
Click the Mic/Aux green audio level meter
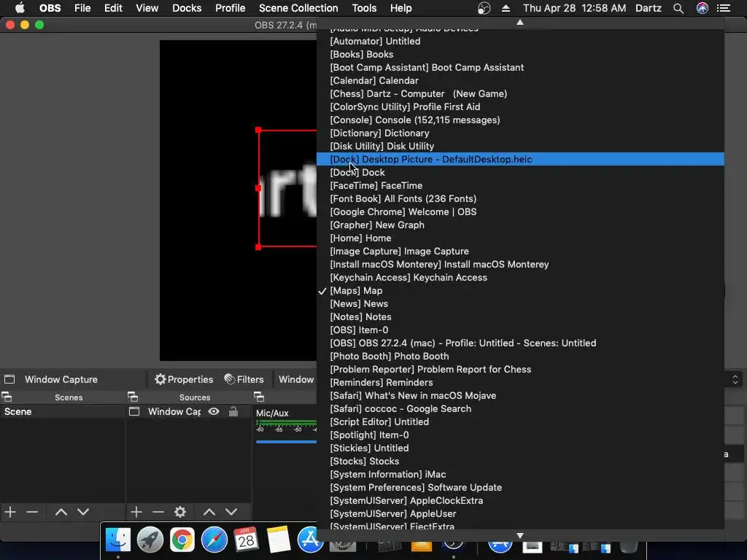tap(286, 423)
